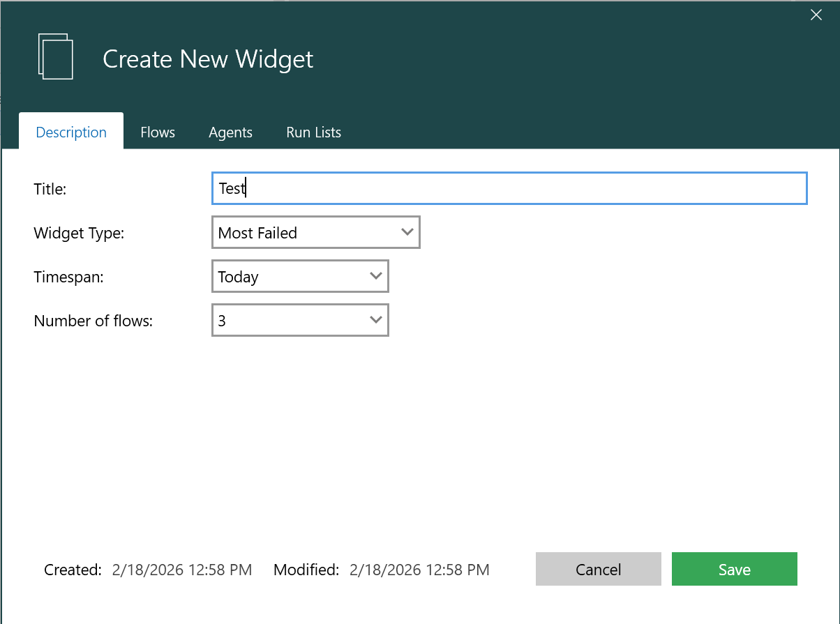Click the Modified timestamp value

tap(419, 570)
